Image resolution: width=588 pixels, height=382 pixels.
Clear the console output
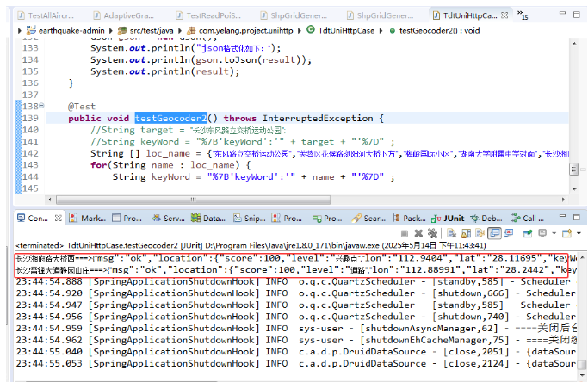452,233
